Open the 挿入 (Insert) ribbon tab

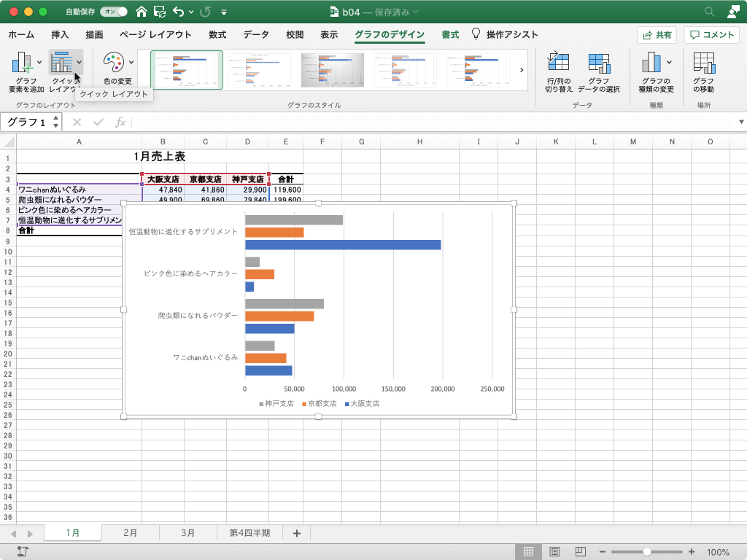pyautogui.click(x=60, y=34)
